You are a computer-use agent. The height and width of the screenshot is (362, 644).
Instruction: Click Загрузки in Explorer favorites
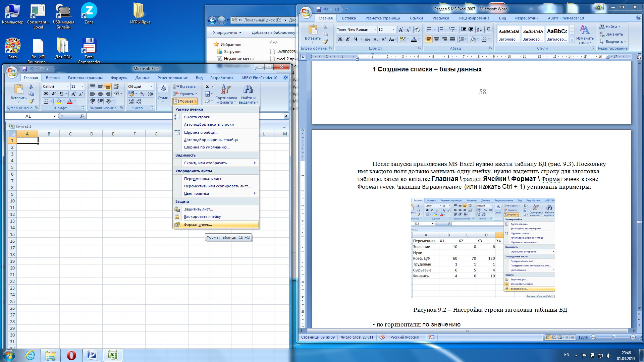[x=232, y=52]
